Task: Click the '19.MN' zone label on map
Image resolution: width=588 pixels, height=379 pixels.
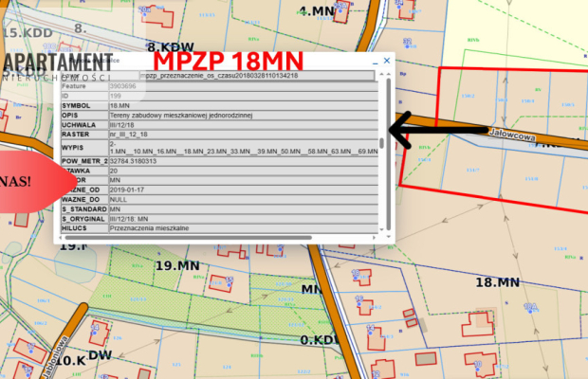Action: click(x=177, y=266)
